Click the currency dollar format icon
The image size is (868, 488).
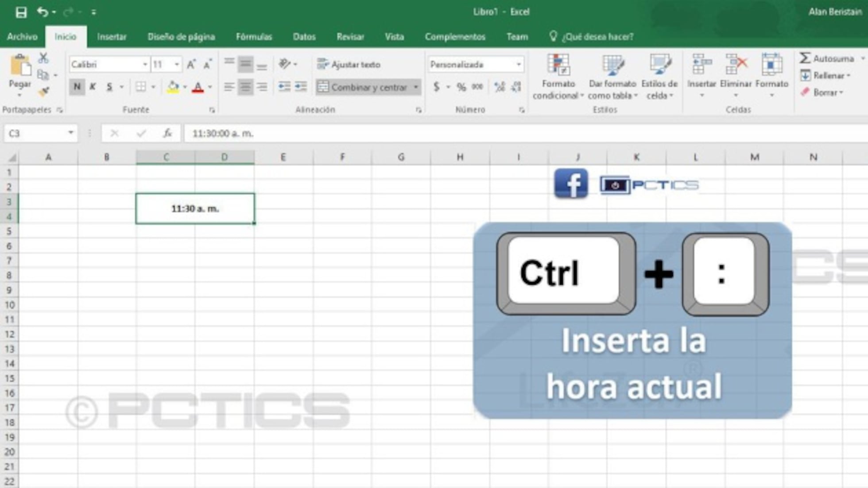(436, 87)
